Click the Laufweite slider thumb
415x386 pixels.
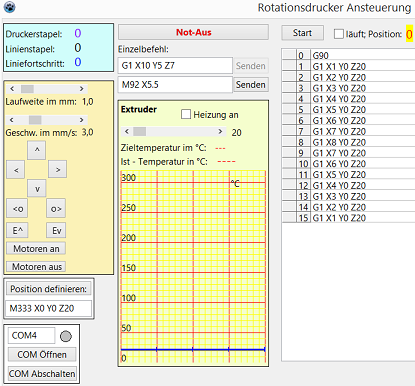pyautogui.click(x=27, y=89)
